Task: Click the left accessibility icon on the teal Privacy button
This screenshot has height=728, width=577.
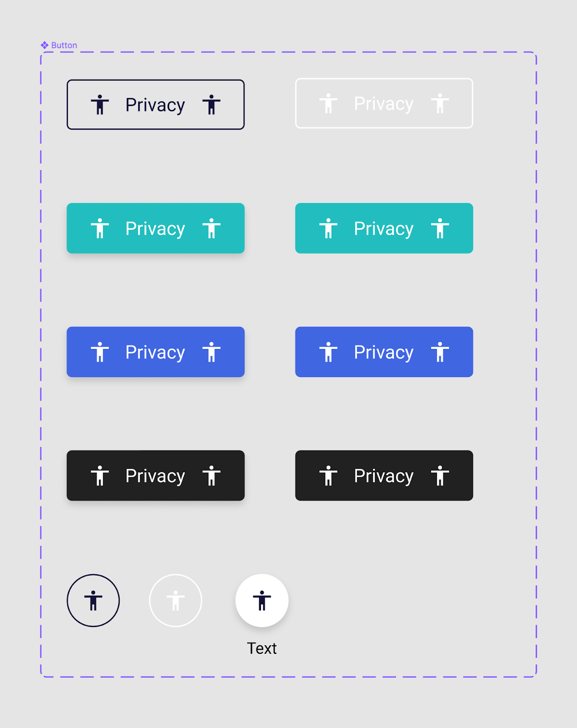Action: pyautogui.click(x=100, y=228)
